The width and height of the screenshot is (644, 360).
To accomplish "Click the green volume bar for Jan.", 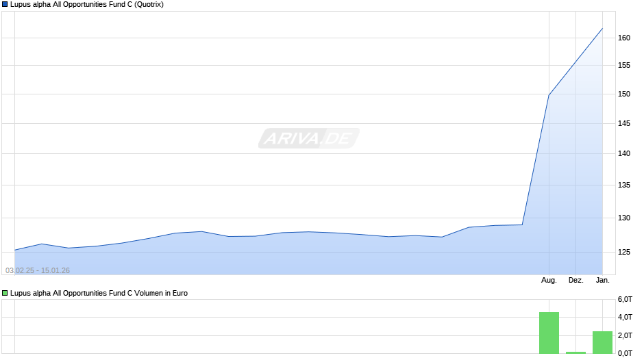I will [x=602, y=342].
